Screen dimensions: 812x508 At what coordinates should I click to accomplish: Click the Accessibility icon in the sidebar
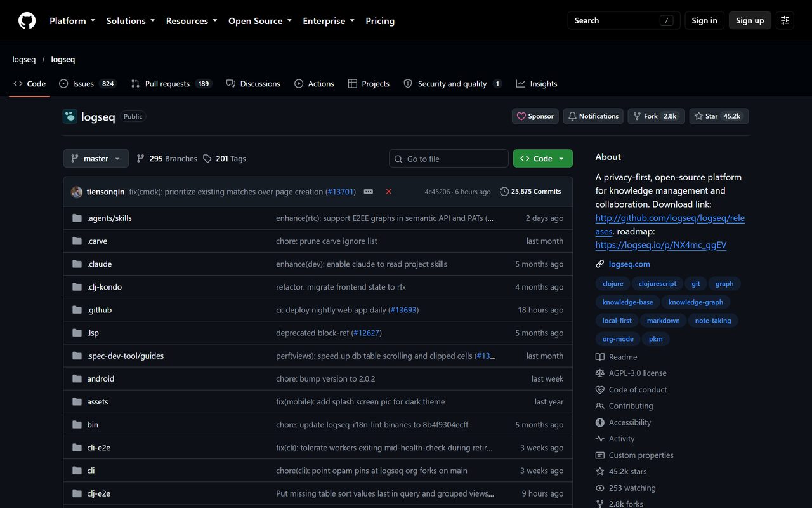coord(599,422)
